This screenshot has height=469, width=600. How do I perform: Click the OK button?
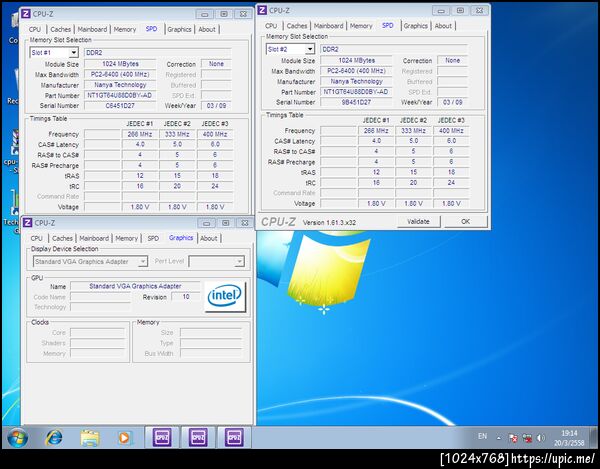click(x=466, y=221)
